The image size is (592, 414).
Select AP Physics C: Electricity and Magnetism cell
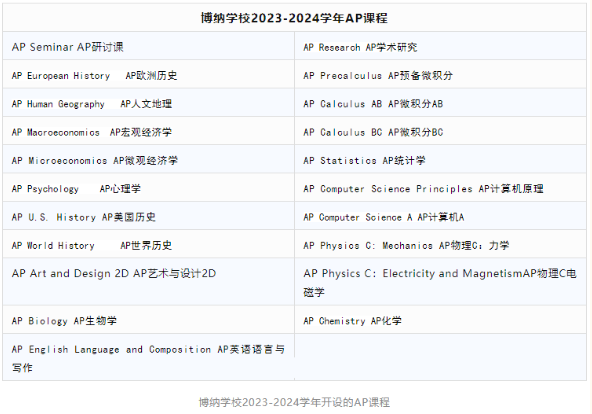441,282
